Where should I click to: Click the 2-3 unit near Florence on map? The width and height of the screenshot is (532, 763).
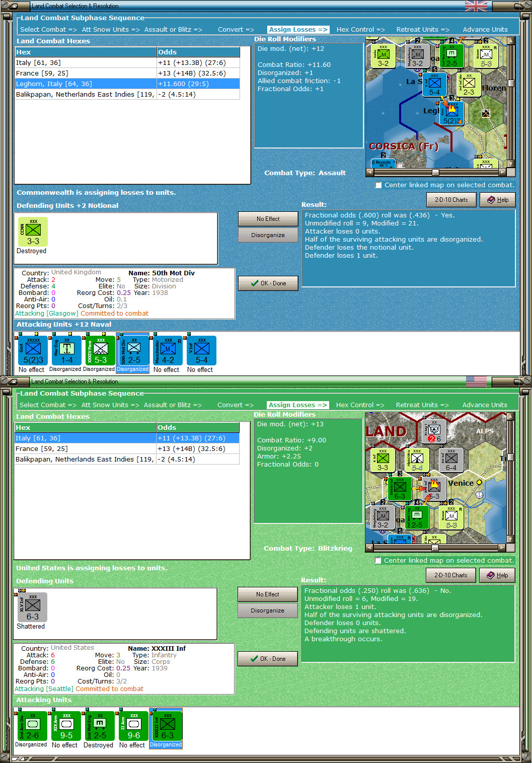click(x=469, y=85)
